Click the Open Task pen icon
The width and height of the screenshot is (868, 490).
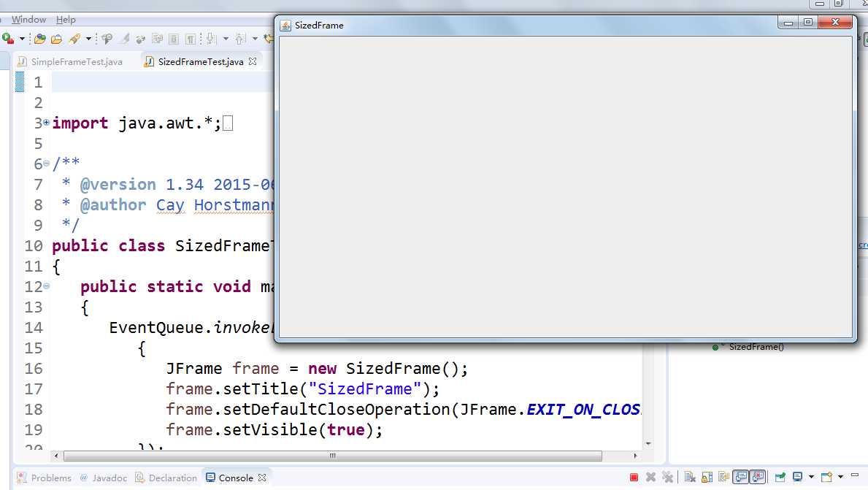[x=74, y=39]
